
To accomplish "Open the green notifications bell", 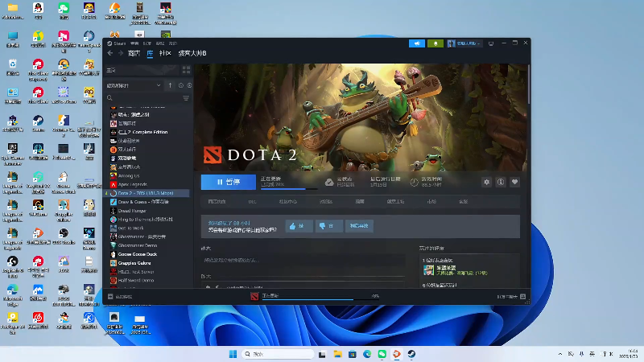I will point(436,43).
